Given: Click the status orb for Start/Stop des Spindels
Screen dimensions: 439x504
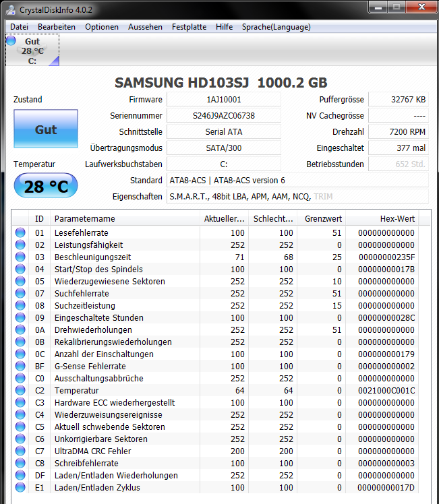Looking at the screenshot, I should (x=20, y=269).
